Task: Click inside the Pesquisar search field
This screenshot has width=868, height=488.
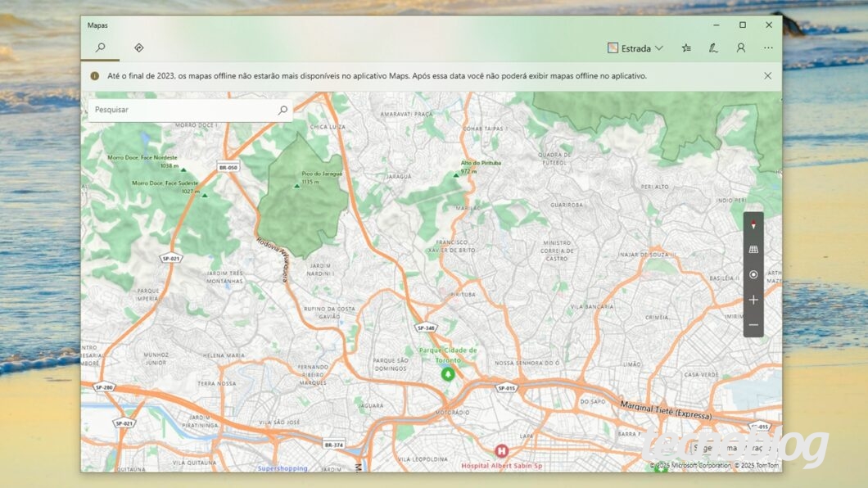Action: tap(180, 109)
